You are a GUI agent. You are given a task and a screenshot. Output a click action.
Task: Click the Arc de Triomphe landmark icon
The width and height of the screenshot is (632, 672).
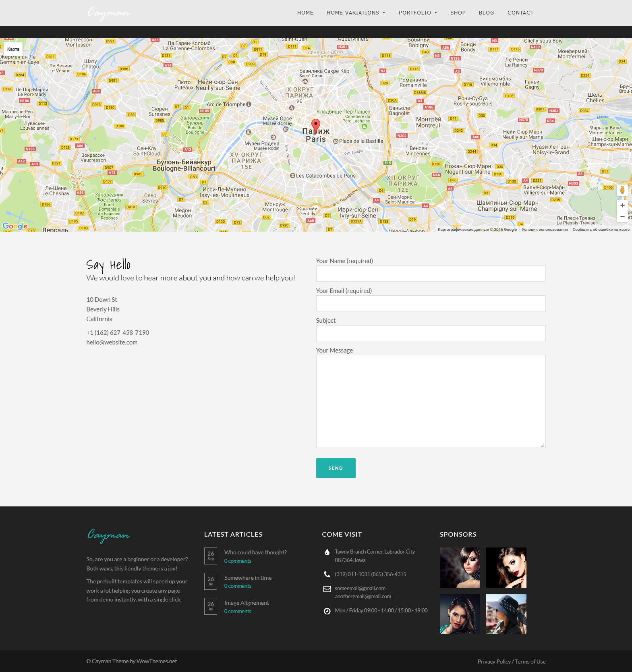[249, 104]
